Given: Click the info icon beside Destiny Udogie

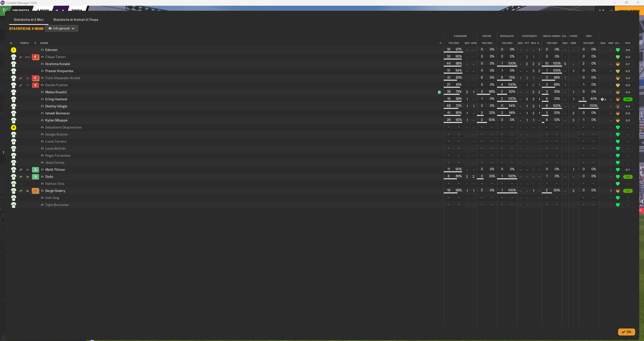Looking at the screenshot, I should (42, 106).
